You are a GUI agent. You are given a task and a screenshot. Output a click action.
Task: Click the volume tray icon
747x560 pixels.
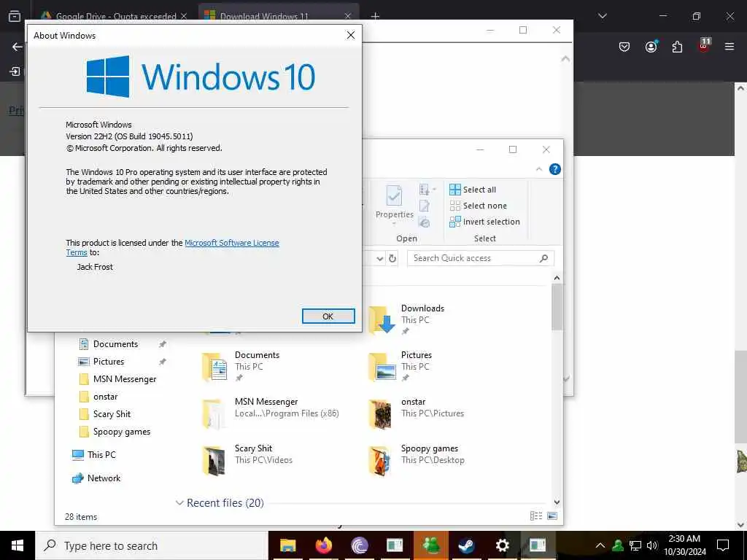(x=652, y=545)
